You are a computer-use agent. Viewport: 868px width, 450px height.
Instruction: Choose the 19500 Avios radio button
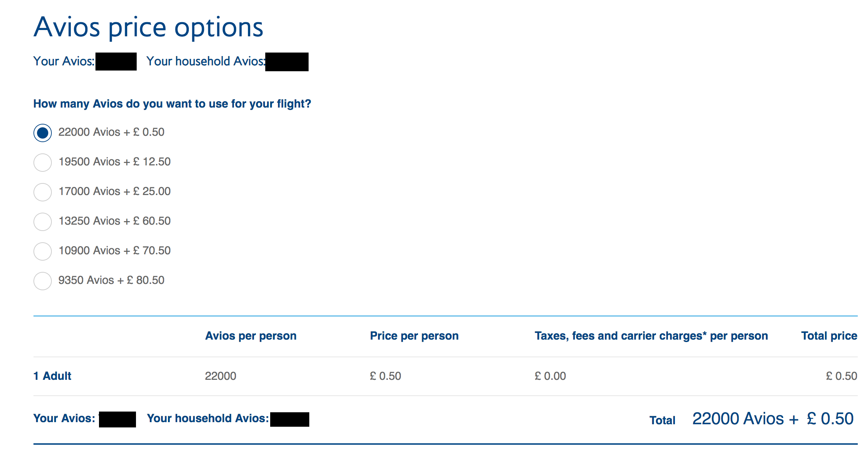pyautogui.click(x=43, y=163)
